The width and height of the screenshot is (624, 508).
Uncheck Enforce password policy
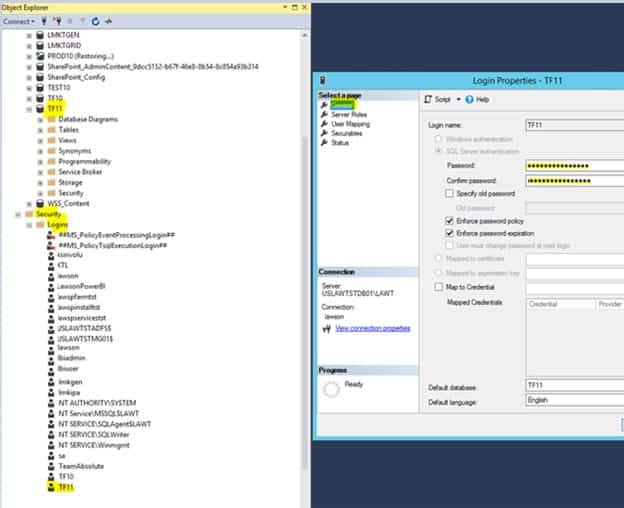(x=449, y=221)
